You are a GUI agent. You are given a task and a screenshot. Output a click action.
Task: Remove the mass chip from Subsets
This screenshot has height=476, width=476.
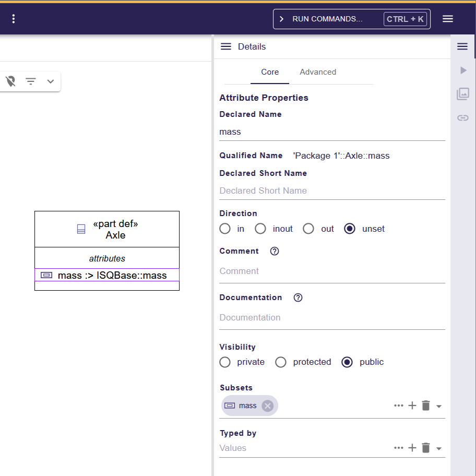click(x=267, y=406)
